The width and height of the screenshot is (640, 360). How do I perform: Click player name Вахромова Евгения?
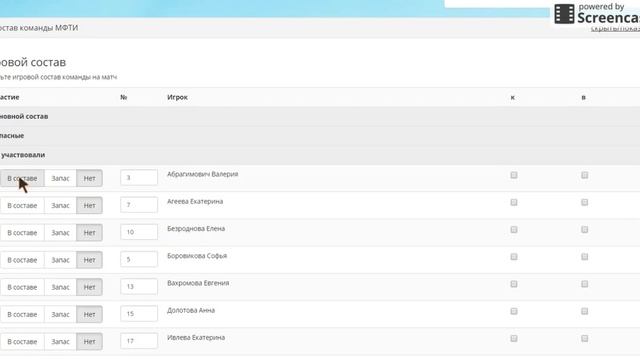[198, 283]
